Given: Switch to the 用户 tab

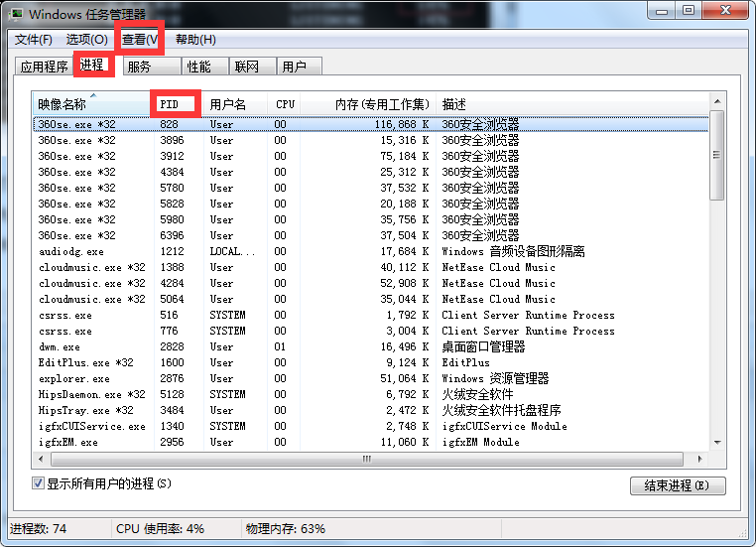Looking at the screenshot, I should (299, 67).
